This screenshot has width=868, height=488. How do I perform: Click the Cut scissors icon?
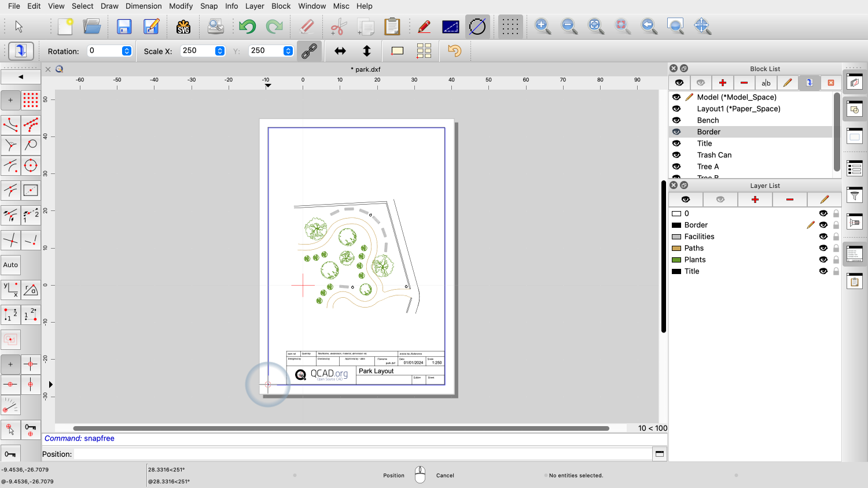[x=339, y=27]
